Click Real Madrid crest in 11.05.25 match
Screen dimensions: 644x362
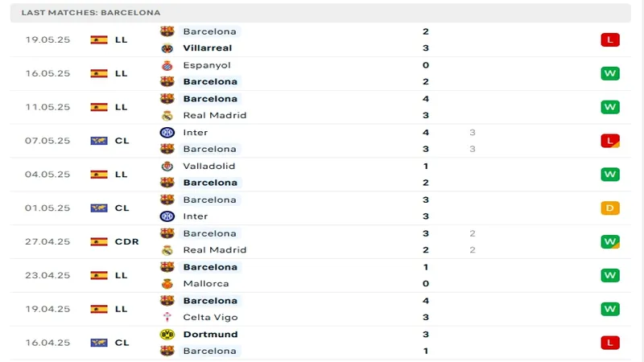tap(167, 115)
